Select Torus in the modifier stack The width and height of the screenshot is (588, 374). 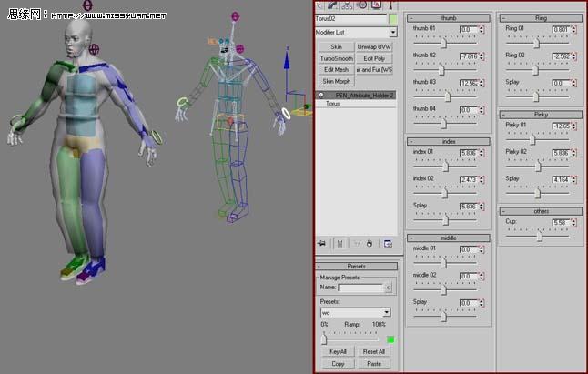tap(334, 104)
